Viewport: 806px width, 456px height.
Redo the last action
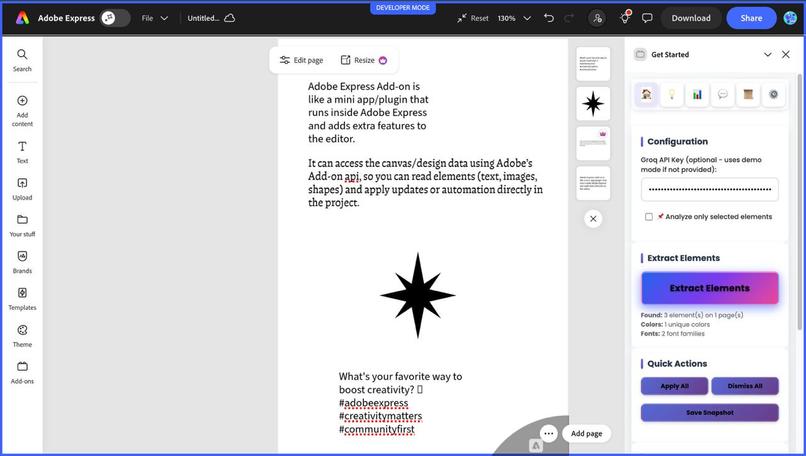569,18
